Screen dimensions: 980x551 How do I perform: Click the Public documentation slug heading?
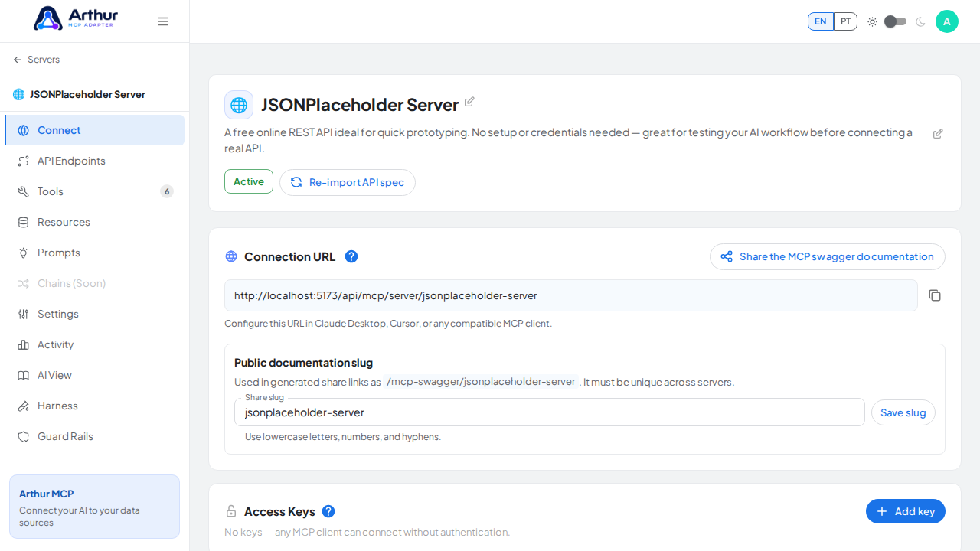tap(303, 363)
